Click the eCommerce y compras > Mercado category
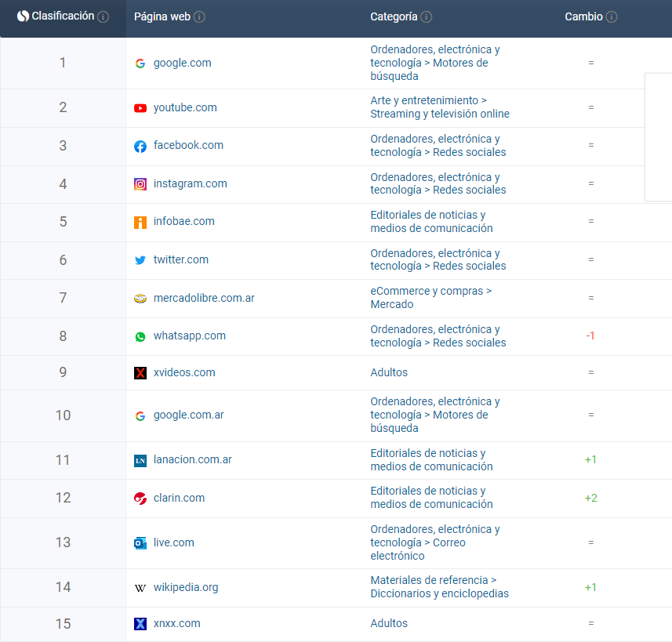This screenshot has width=672, height=642. (x=430, y=298)
